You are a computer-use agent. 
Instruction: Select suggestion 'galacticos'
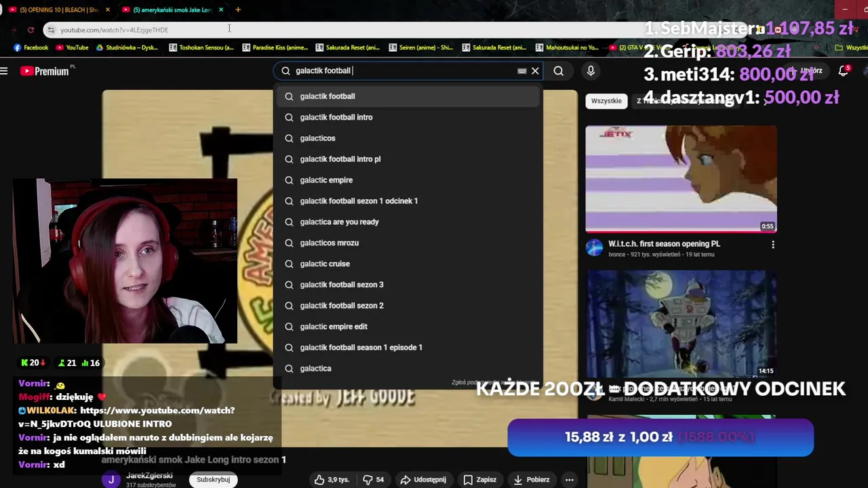pyautogui.click(x=408, y=138)
